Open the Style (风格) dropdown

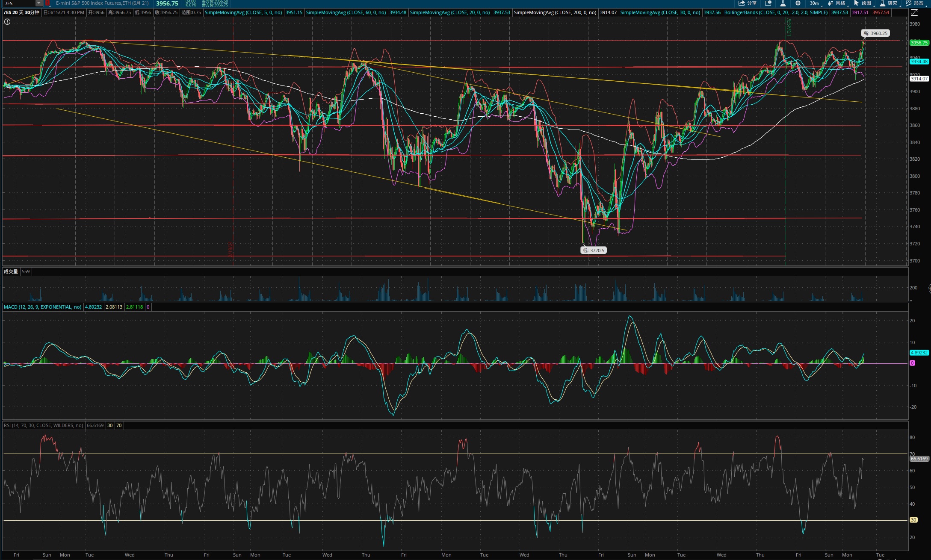point(836,3)
